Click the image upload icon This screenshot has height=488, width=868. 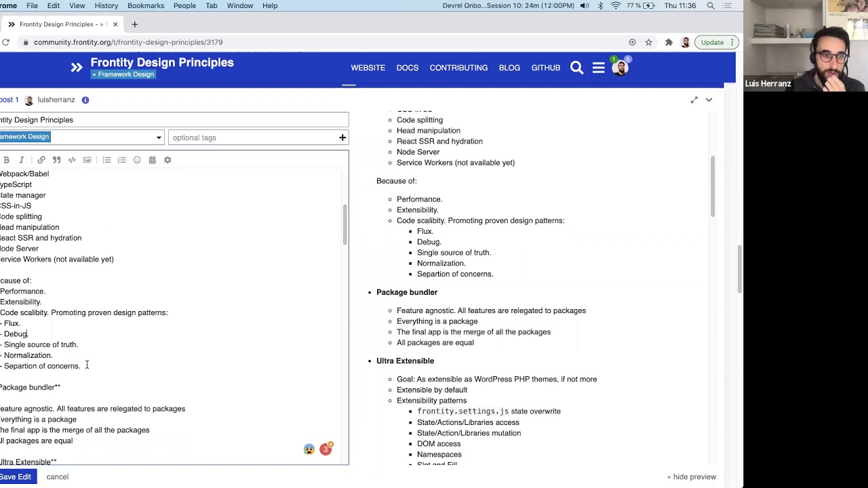(87, 160)
